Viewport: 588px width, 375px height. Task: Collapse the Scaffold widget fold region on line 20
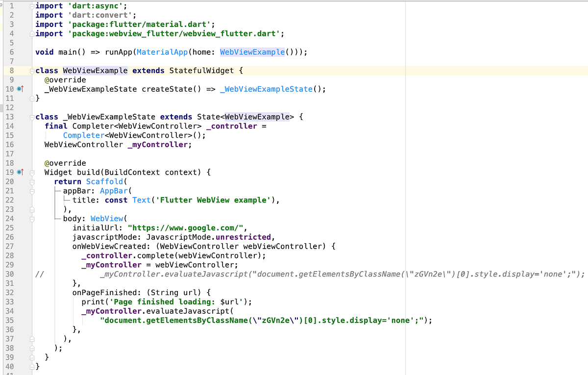(31, 181)
